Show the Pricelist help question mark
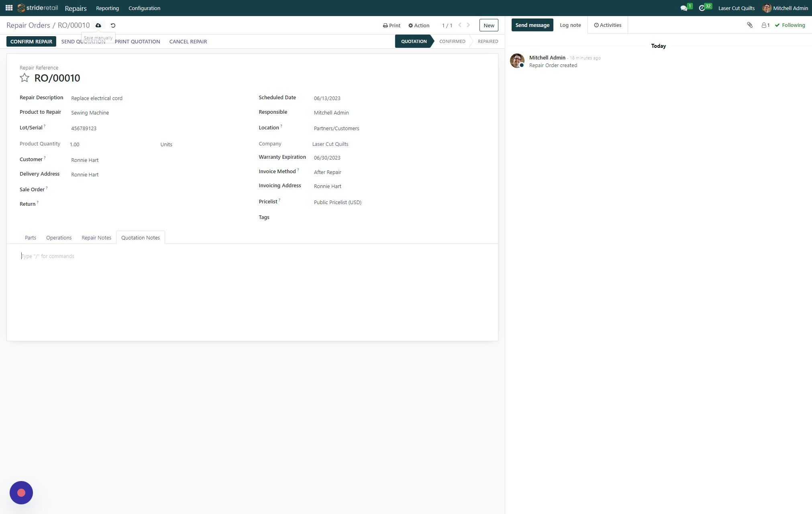Viewport: 812px width, 514px height. tap(280, 200)
